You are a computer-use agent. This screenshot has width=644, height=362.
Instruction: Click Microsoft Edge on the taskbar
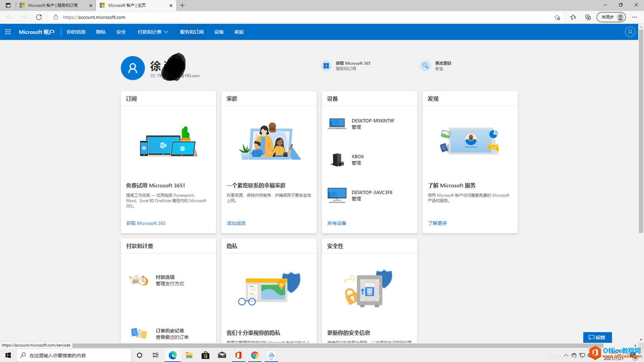pos(172,355)
